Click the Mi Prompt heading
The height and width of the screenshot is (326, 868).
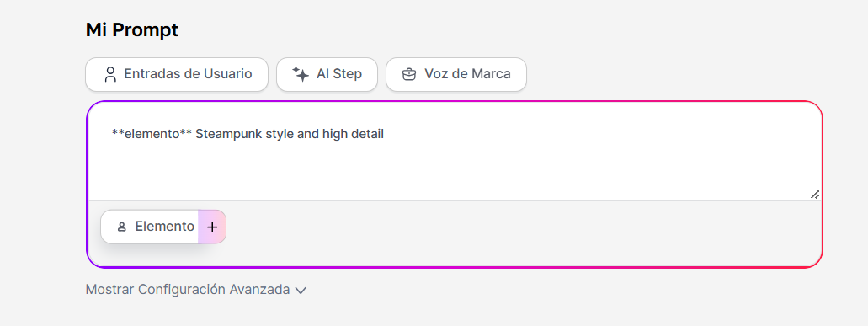point(131,29)
